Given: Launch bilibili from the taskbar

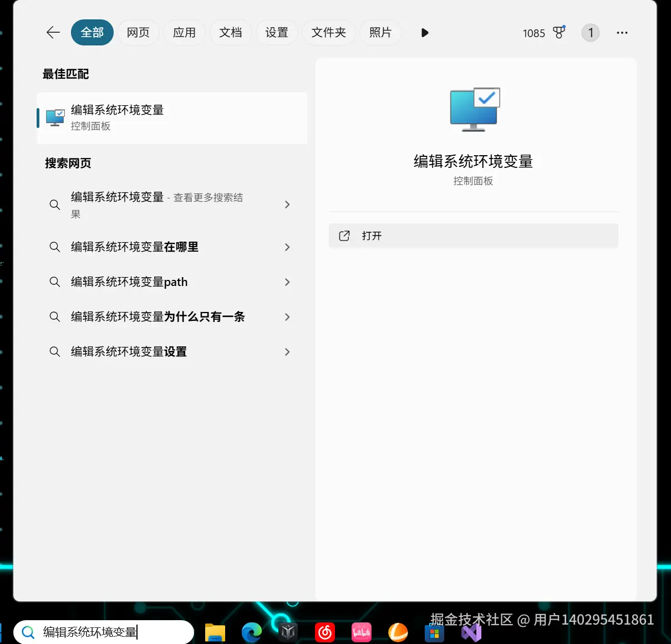Looking at the screenshot, I should pos(361,632).
